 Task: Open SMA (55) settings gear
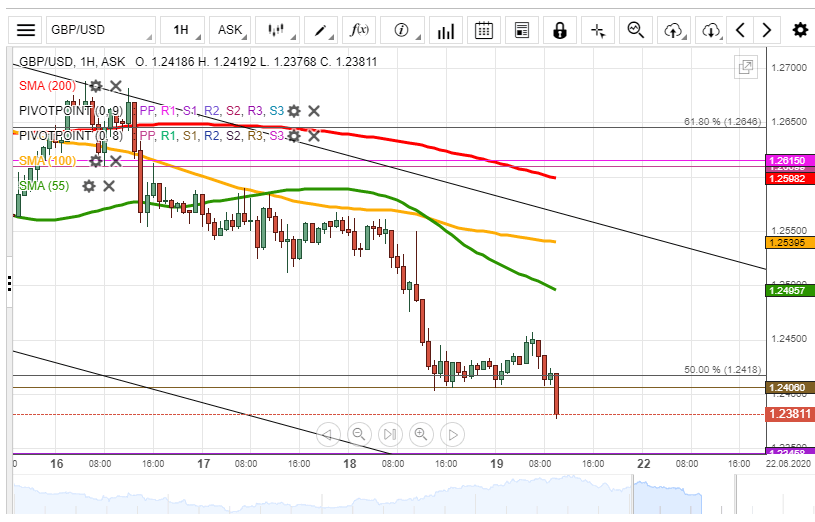click(x=89, y=186)
